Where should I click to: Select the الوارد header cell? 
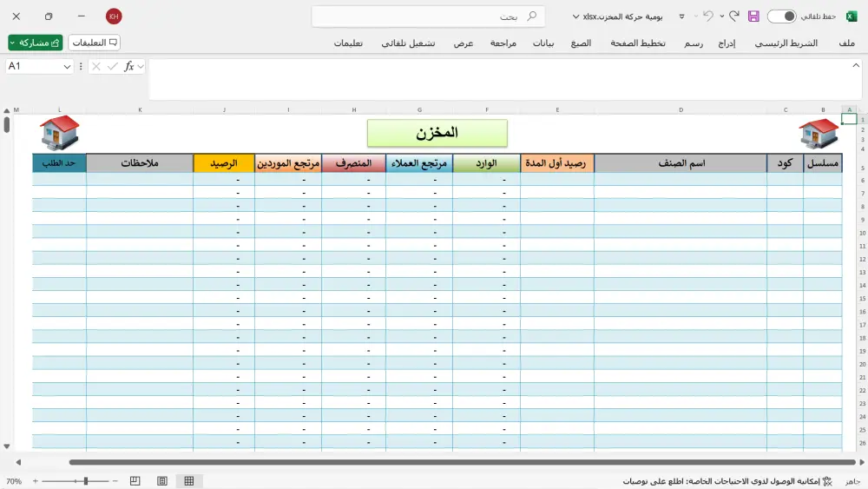(x=487, y=163)
